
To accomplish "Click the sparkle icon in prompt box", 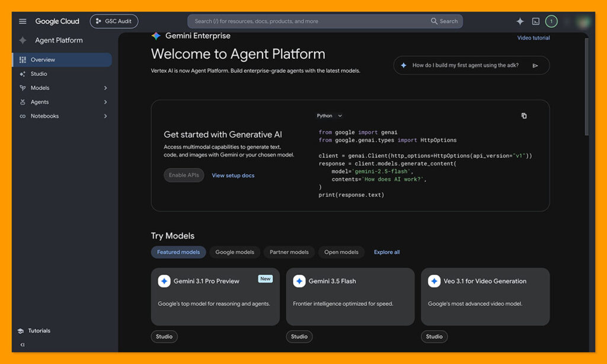I will 403,65.
